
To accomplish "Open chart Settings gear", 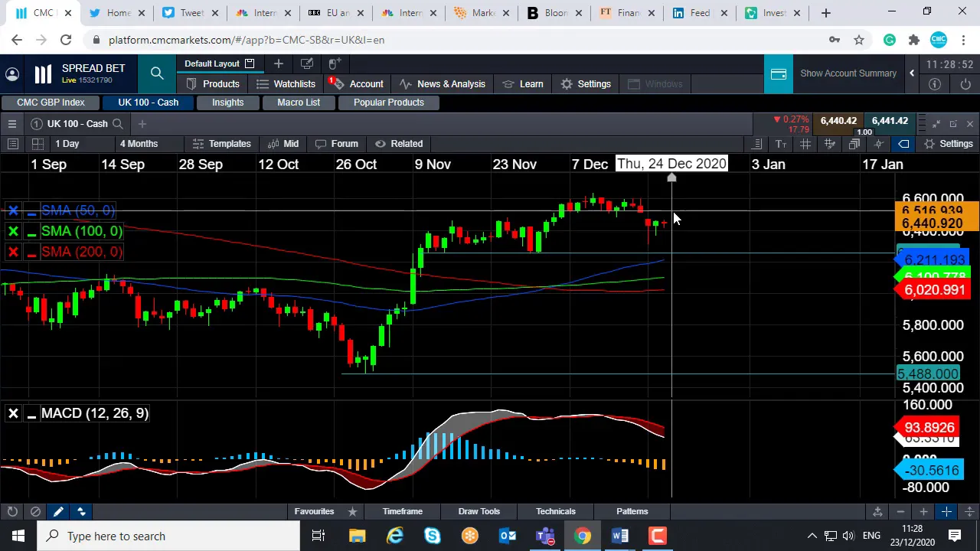I will pyautogui.click(x=949, y=144).
